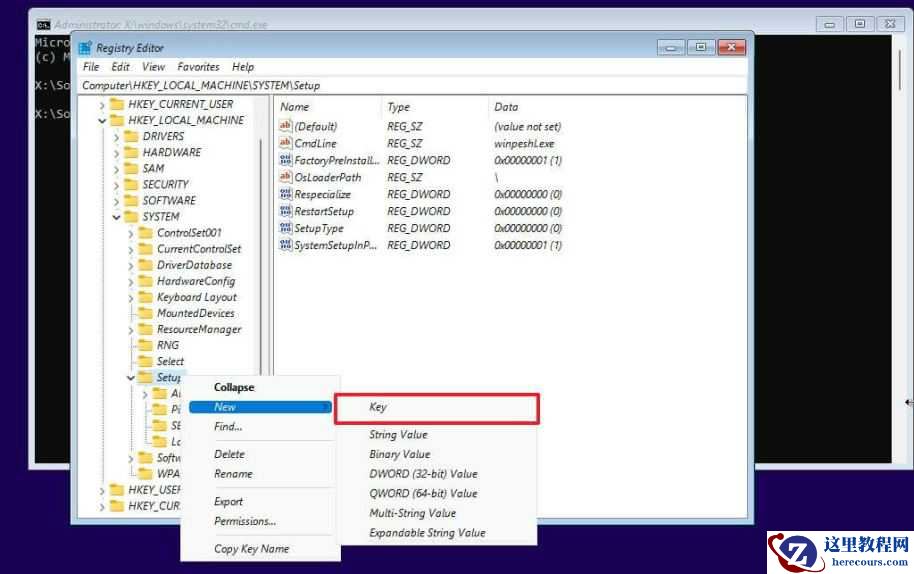This screenshot has width=914, height=574.
Task: Expand the DRIVERS key chevron
Action: point(116,137)
